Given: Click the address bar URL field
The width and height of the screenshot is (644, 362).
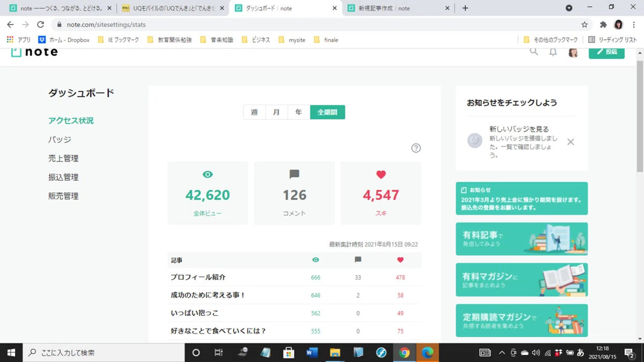Looking at the screenshot, I should coord(317,25).
